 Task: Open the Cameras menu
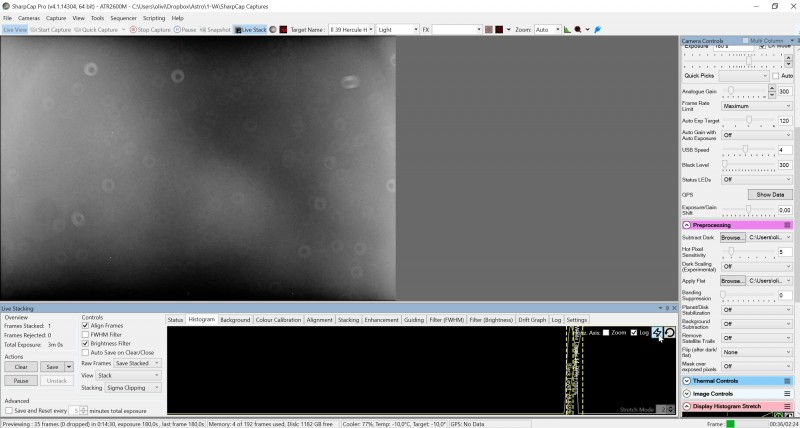pyautogui.click(x=29, y=18)
